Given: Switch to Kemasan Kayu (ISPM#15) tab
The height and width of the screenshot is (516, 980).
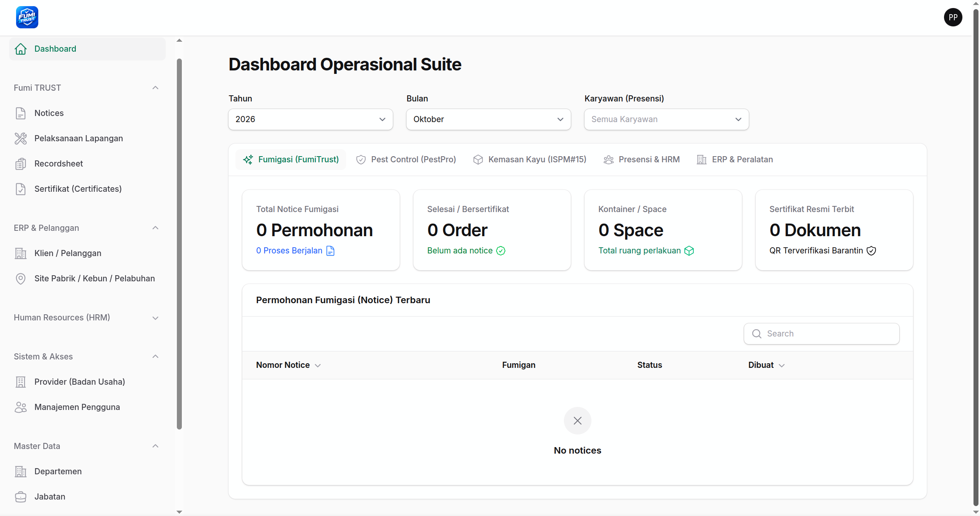Looking at the screenshot, I should coord(529,160).
